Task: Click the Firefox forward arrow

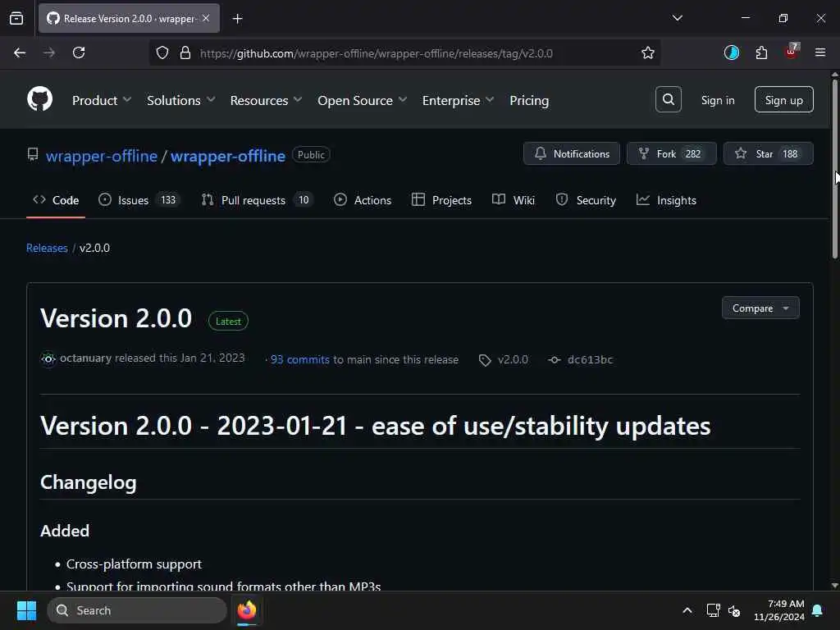Action: tap(49, 52)
